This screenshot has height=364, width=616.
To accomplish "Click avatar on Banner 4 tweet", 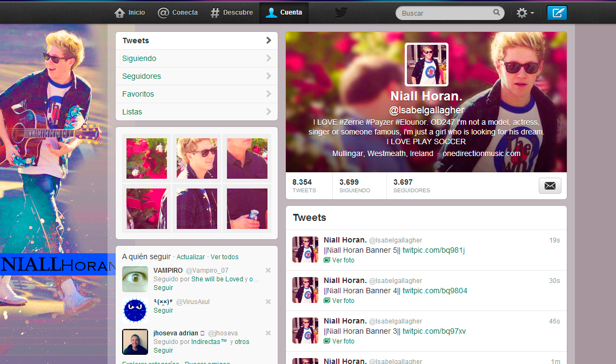I will (305, 290).
